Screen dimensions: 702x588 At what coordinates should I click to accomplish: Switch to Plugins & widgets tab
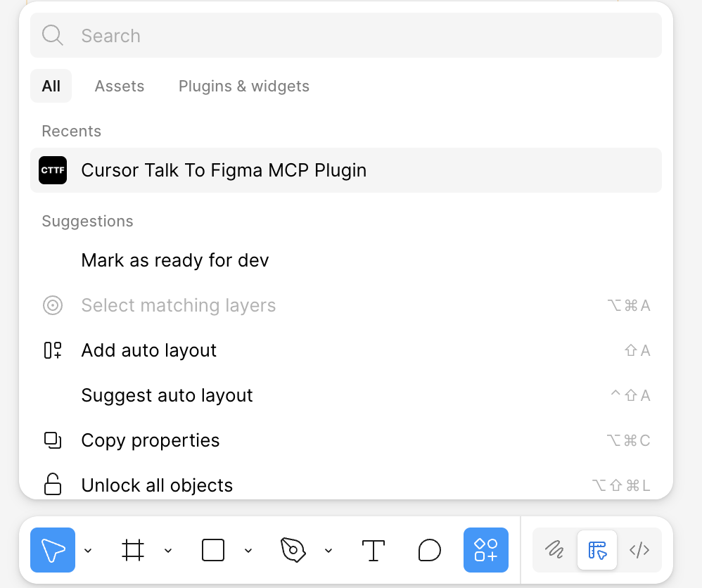244,86
